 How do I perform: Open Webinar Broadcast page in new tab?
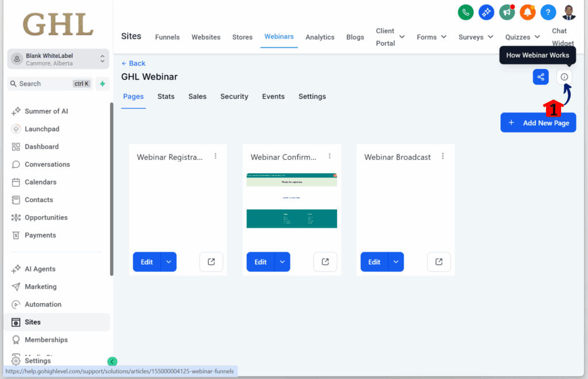(439, 262)
